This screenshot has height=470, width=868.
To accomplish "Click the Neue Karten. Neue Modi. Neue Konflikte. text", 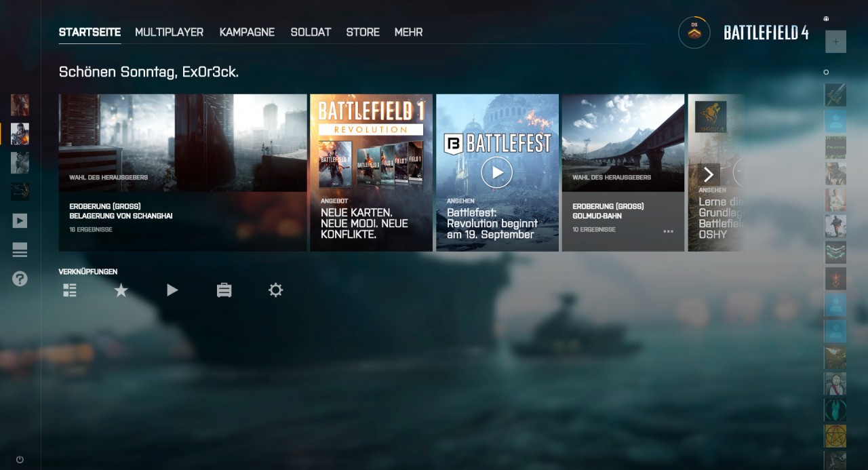I will 365,224.
